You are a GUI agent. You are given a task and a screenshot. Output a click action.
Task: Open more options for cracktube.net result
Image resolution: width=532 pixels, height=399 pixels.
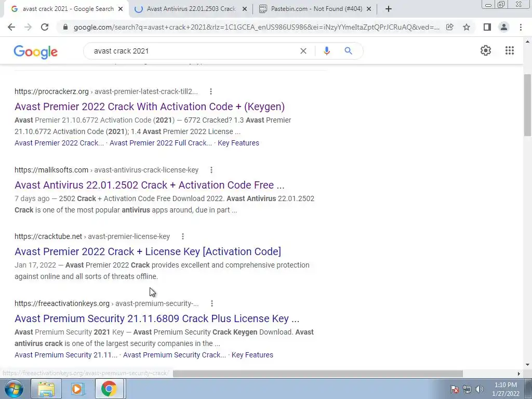coord(182,236)
